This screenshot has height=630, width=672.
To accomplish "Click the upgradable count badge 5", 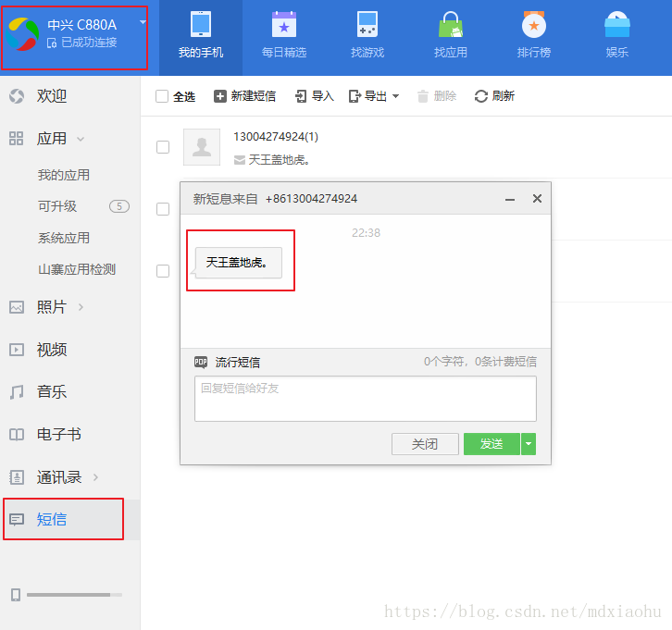I will tap(119, 206).
